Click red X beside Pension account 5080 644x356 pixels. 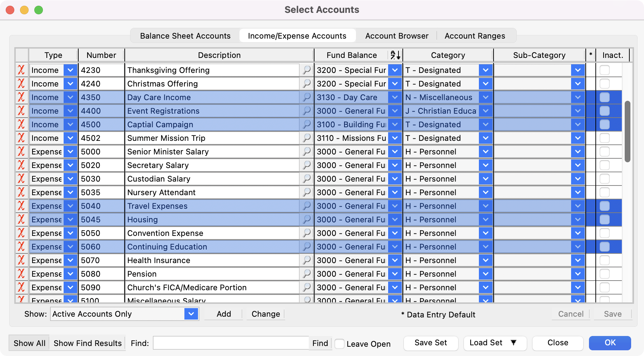[x=21, y=274]
